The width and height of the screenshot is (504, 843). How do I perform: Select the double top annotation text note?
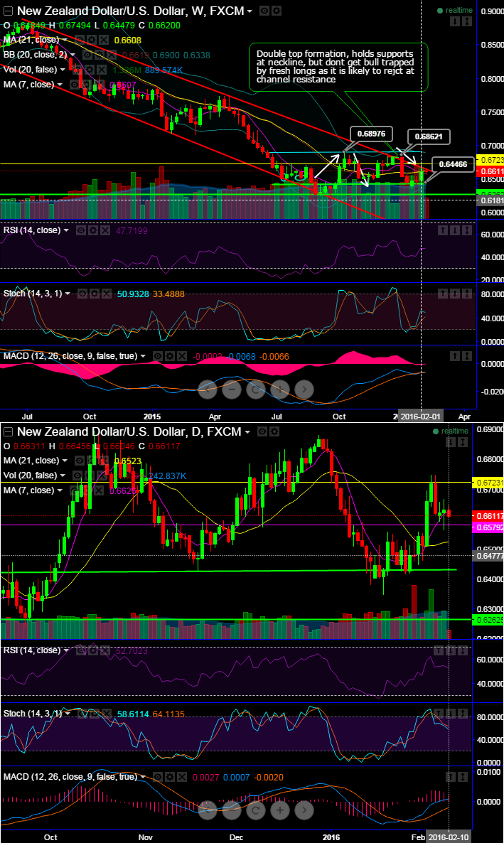[x=339, y=67]
